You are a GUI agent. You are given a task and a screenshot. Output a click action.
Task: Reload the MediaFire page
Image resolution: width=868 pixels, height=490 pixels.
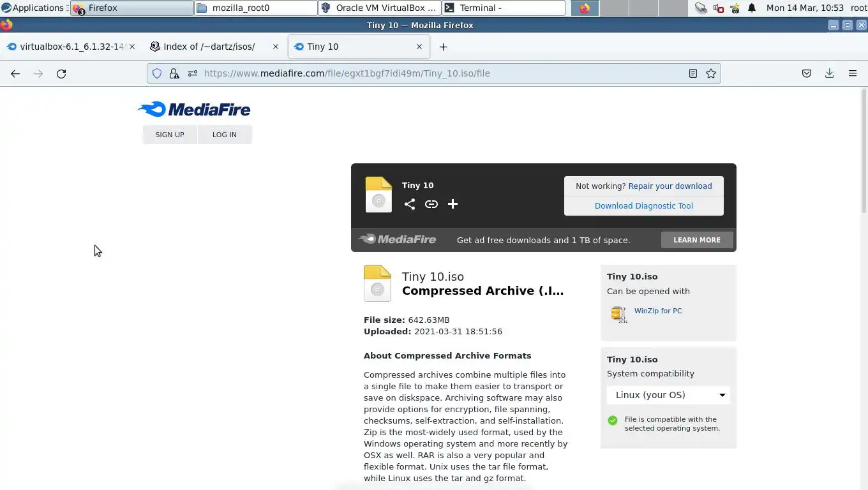pos(61,73)
